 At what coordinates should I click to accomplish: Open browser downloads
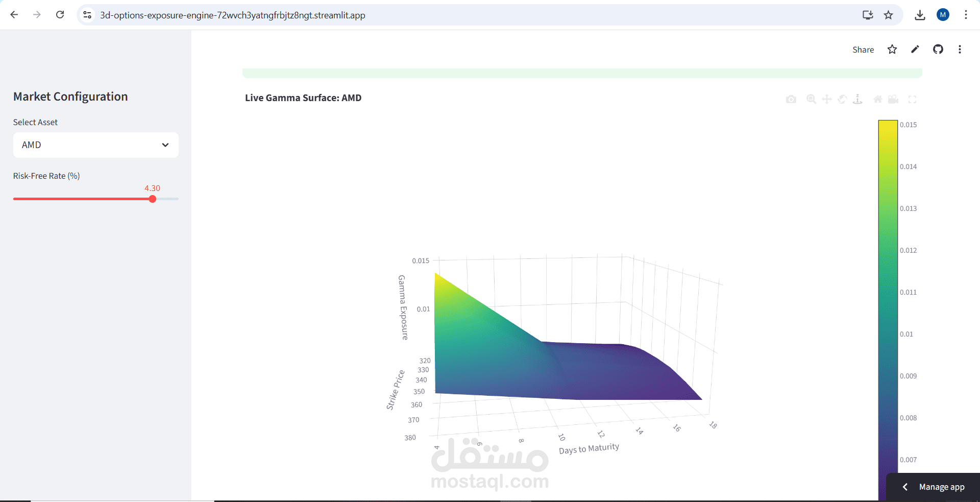click(920, 15)
